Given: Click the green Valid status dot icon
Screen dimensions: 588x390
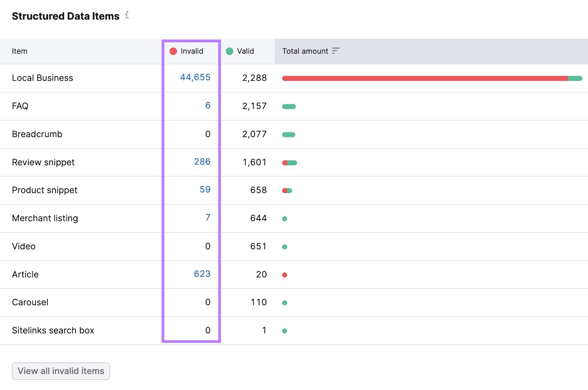Looking at the screenshot, I should (x=230, y=51).
